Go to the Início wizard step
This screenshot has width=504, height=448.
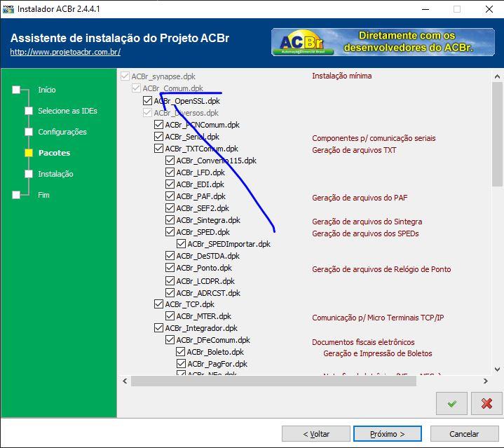46,90
